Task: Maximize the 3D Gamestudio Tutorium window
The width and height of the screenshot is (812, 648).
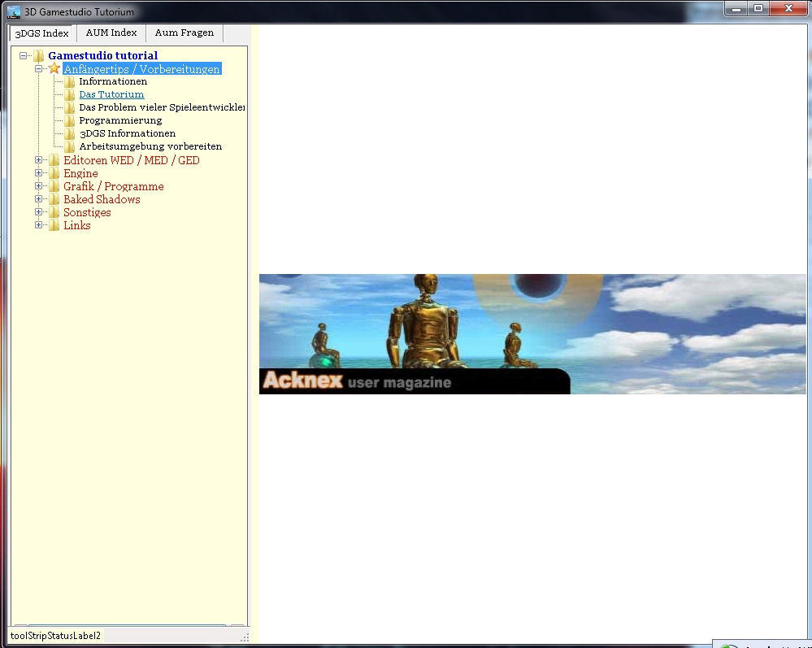Action: click(758, 8)
